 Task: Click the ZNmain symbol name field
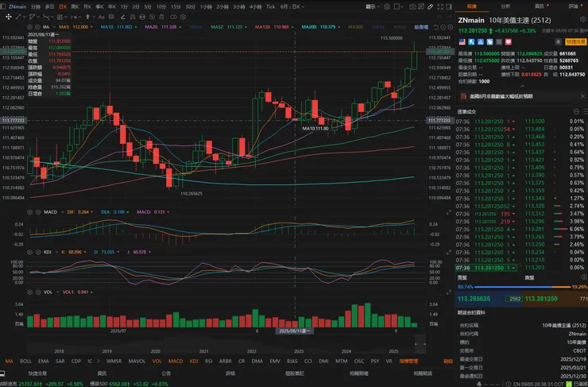click(17, 6)
